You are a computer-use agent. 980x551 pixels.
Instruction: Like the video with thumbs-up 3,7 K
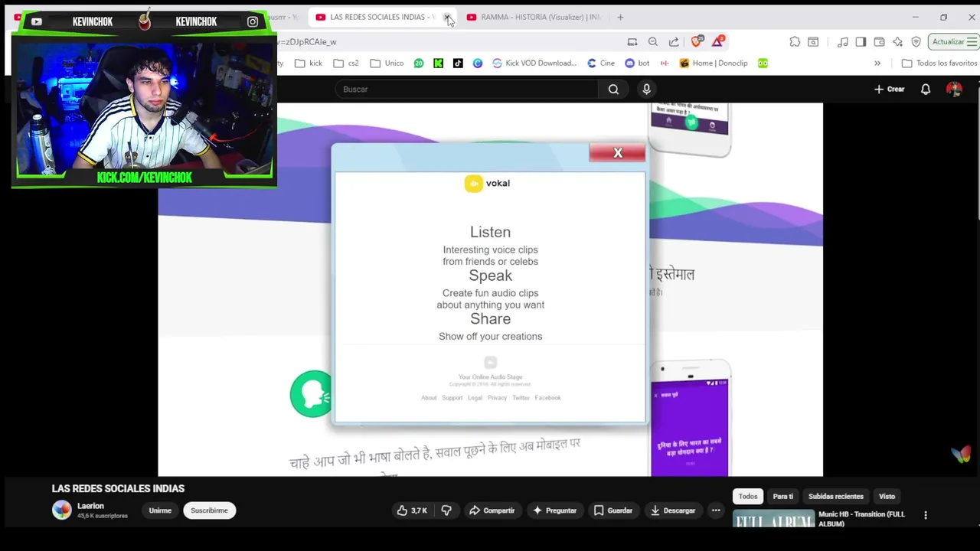pos(411,510)
